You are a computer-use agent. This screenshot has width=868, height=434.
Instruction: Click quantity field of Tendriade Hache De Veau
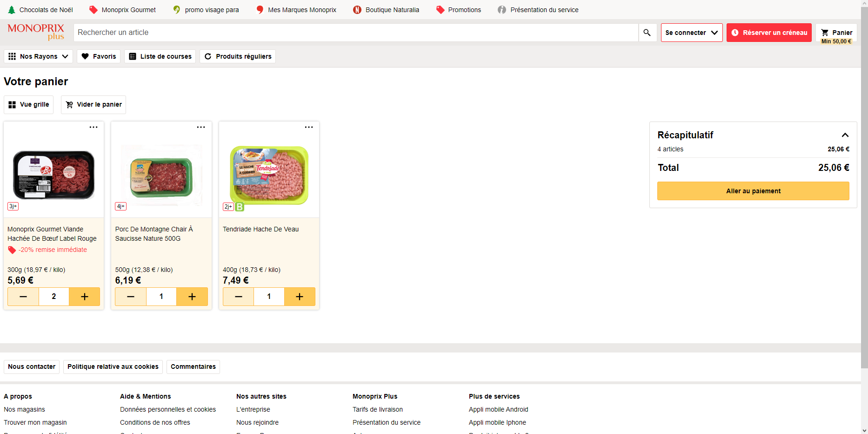click(x=269, y=297)
